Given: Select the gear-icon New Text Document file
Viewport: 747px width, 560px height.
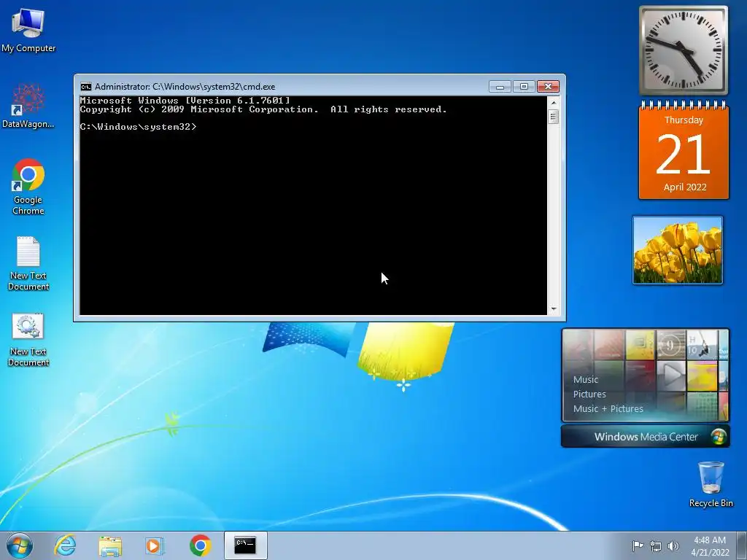Looking at the screenshot, I should point(28,340).
